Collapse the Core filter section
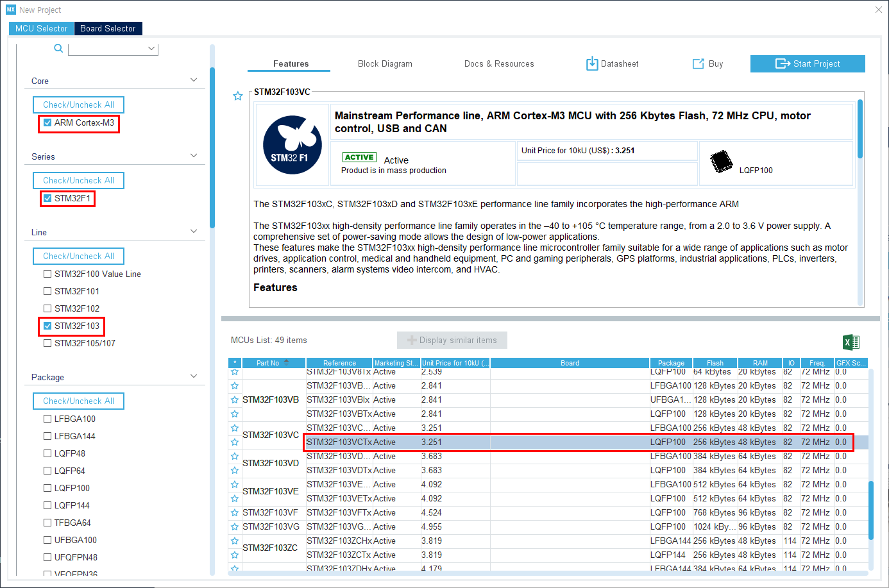This screenshot has width=889, height=588. click(194, 80)
